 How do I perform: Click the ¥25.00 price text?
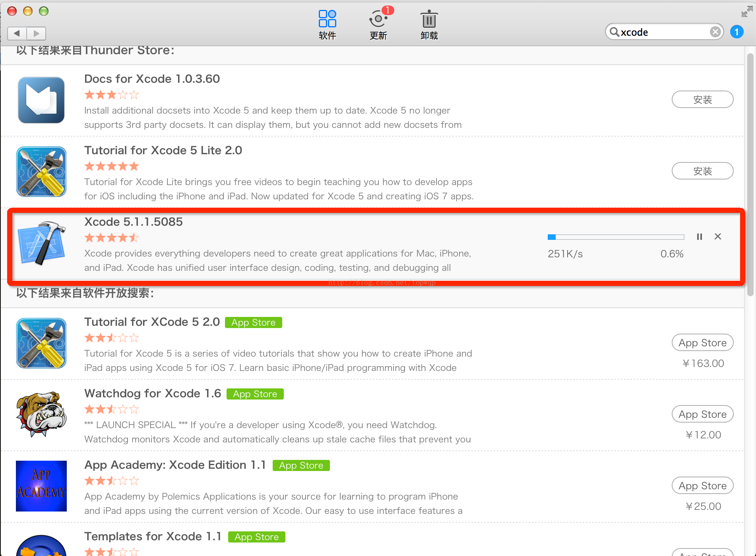pyautogui.click(x=703, y=506)
